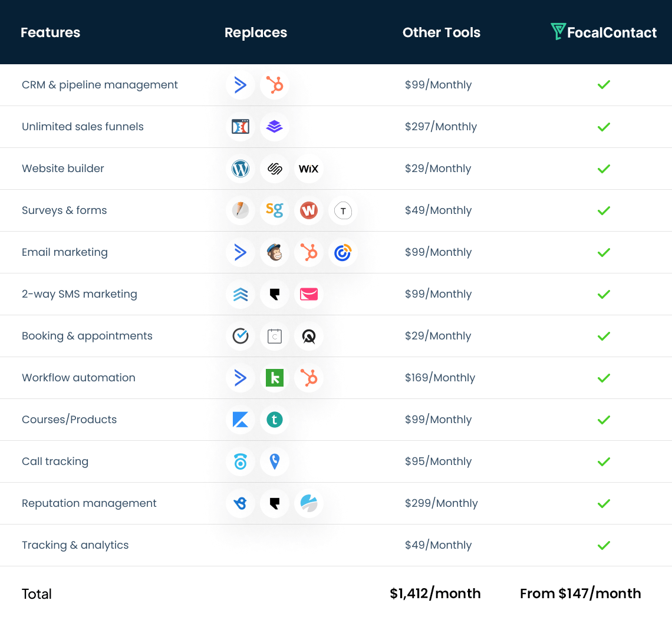Screen dimensions: 672x620
Task: Click the green checkmark in Booking & appointments row
Action: [604, 337]
